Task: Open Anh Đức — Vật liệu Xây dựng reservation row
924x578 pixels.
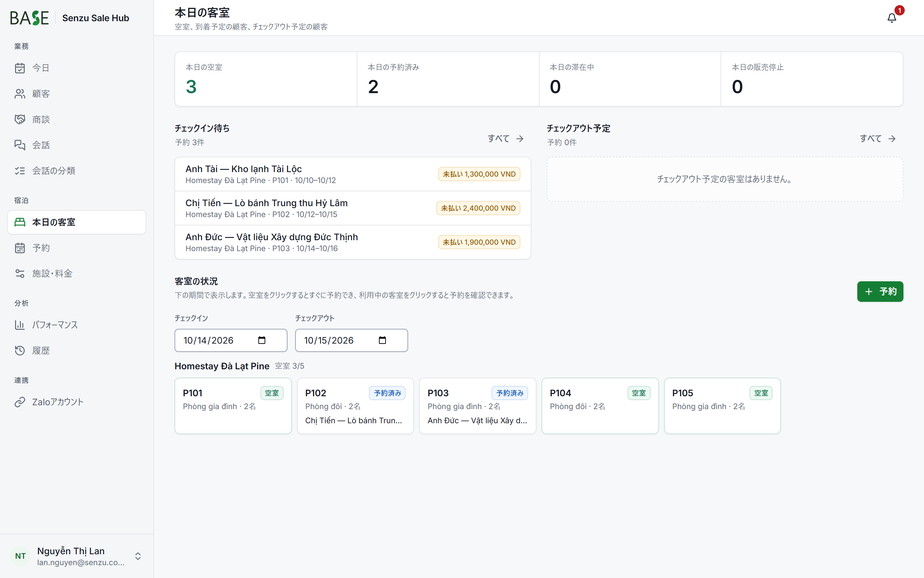Action: 353,242
